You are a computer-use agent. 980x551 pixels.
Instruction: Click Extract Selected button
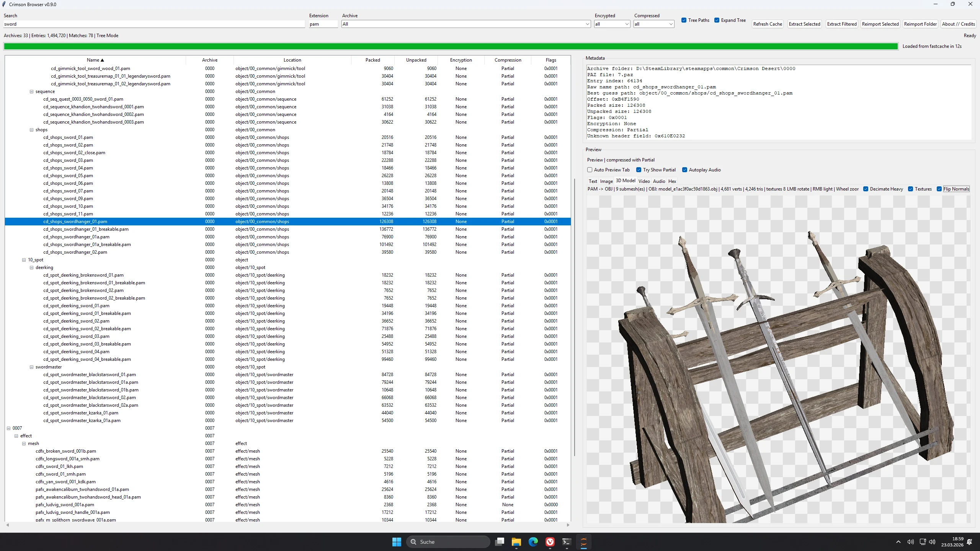point(805,24)
